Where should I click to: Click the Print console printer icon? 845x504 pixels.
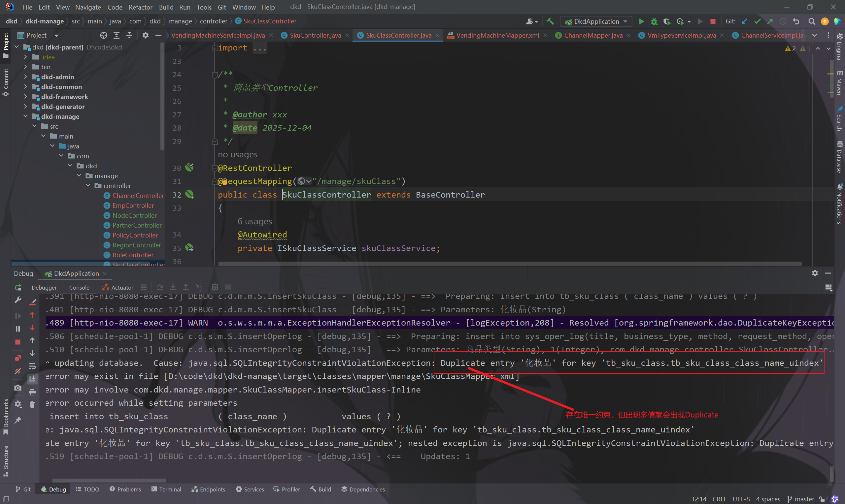[x=32, y=392]
